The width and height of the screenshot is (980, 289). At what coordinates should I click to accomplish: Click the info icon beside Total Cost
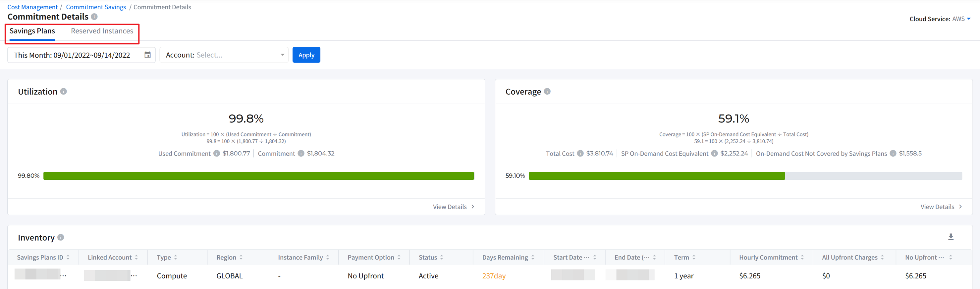tap(580, 154)
